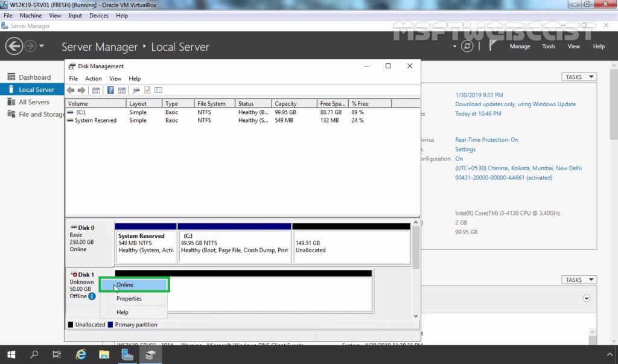This screenshot has width=618, height=364.
Task: Click the UTC+05:30 time zone link
Action: pyautogui.click(x=518, y=168)
